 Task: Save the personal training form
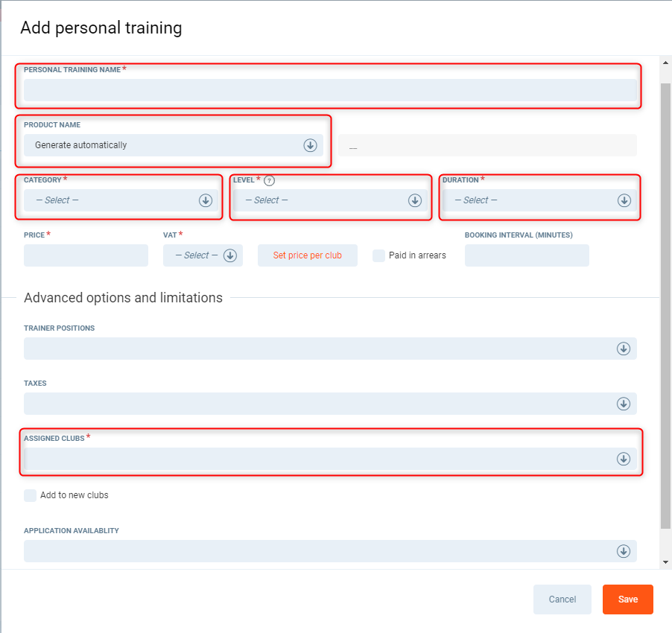(x=627, y=599)
